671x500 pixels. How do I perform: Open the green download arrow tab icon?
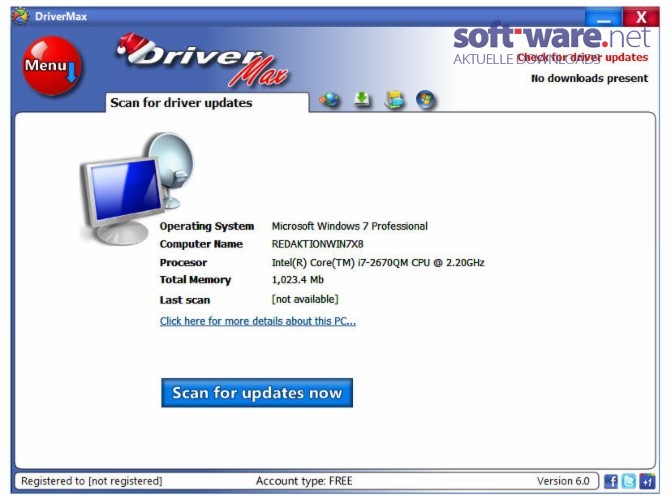click(362, 99)
